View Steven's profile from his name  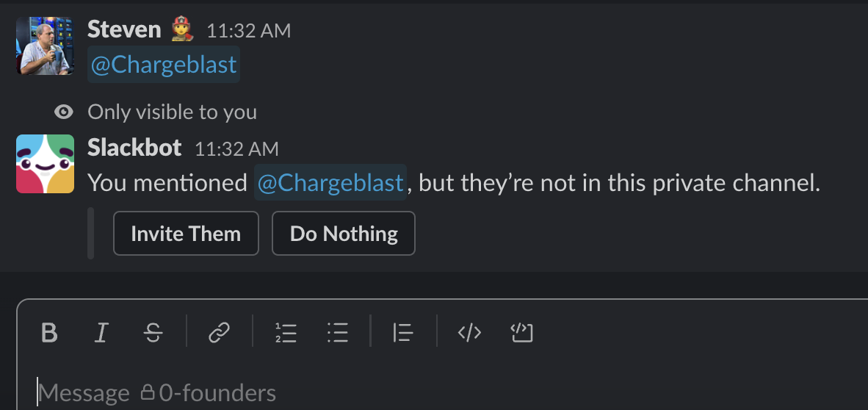coord(124,29)
